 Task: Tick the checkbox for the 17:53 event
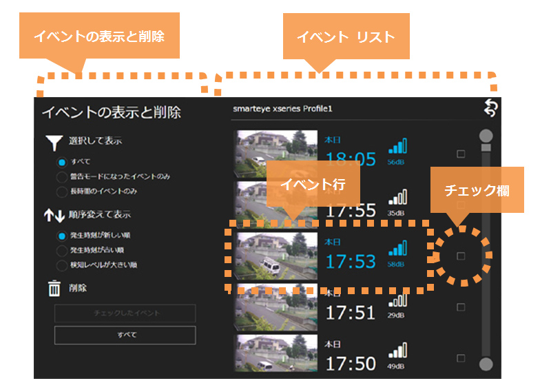(x=461, y=256)
